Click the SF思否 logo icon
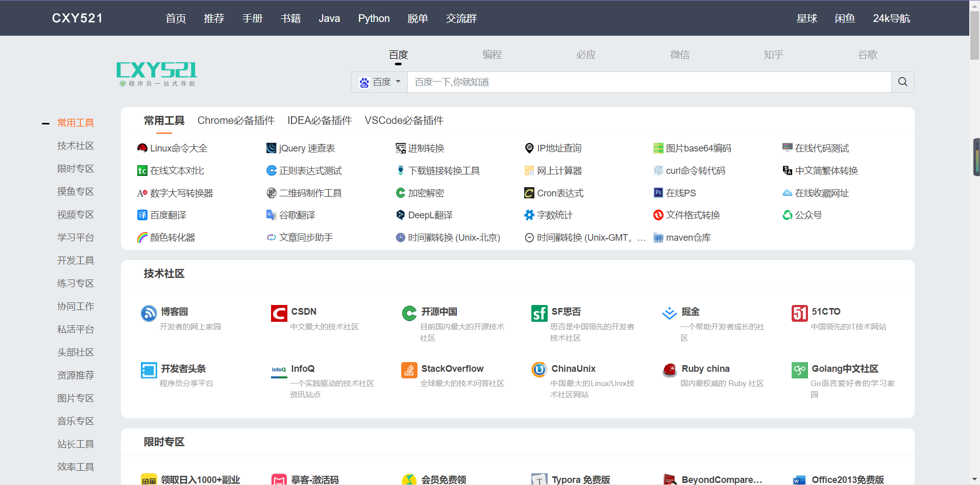Screen dimensions: 980x485 tap(540, 313)
